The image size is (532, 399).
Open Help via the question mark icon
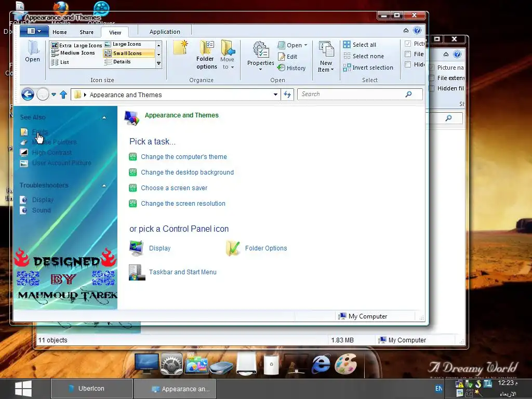(417, 30)
